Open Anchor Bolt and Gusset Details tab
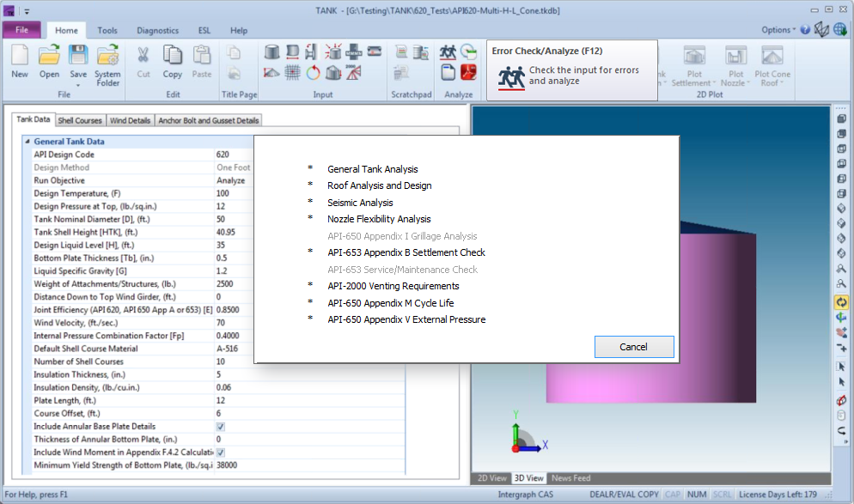 pyautogui.click(x=209, y=120)
